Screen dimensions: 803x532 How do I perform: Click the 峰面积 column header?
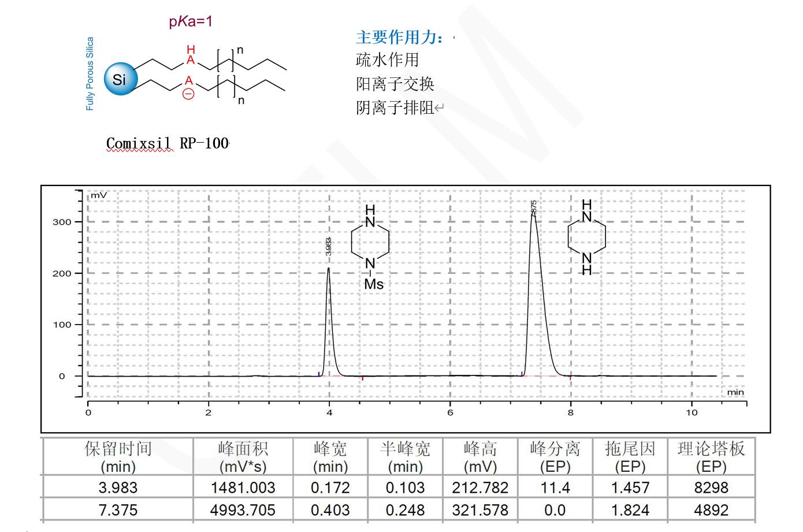pyautogui.click(x=243, y=457)
